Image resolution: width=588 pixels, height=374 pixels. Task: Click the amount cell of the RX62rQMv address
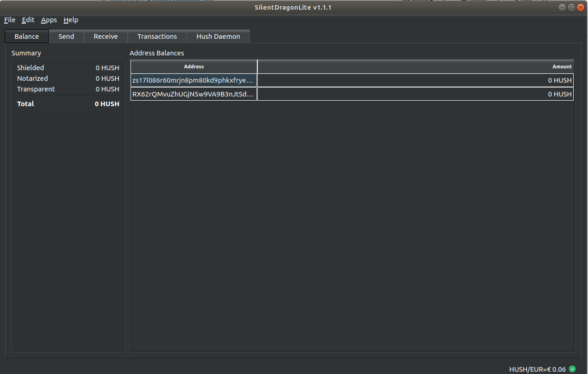click(416, 94)
